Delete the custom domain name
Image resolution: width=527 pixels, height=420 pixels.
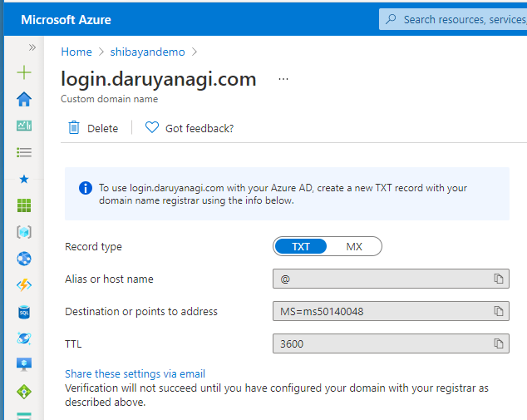(x=93, y=128)
